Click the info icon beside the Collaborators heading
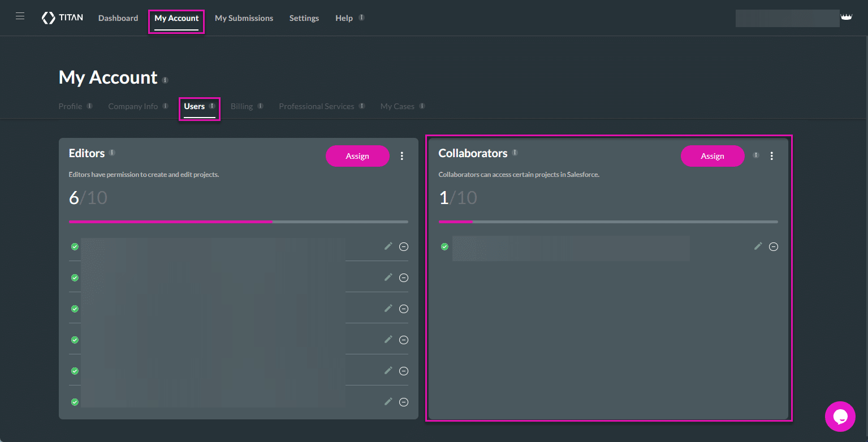This screenshot has height=442, width=868. pyautogui.click(x=515, y=151)
